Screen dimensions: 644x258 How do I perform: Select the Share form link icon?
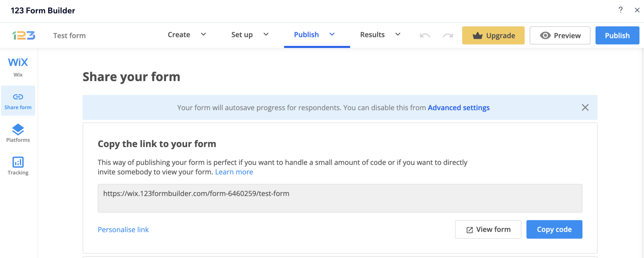18,97
